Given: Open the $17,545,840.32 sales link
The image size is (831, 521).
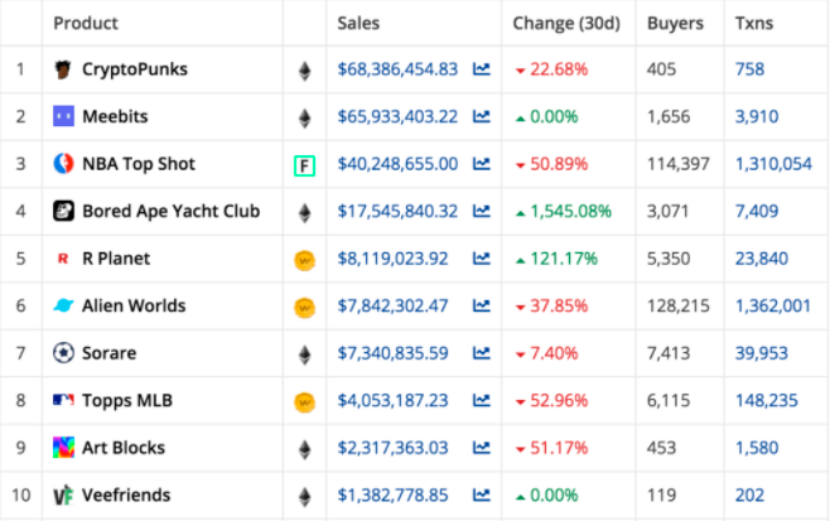Looking at the screenshot, I should click(x=397, y=211).
